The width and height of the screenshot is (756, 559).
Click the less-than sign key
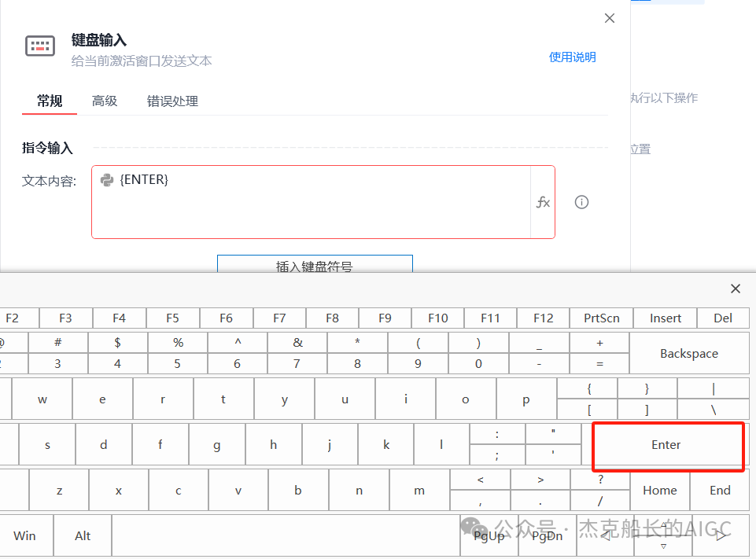480,480
